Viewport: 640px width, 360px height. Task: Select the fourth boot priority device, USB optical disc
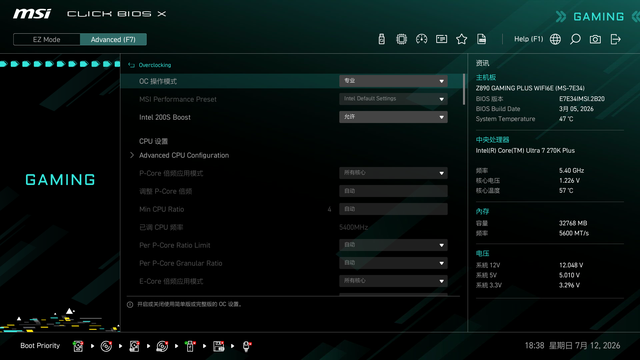(162, 346)
